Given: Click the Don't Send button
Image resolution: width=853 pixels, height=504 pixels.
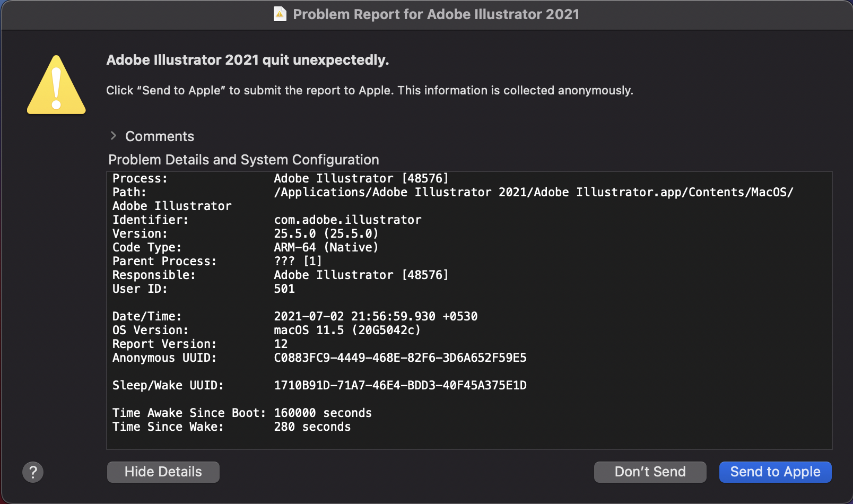Looking at the screenshot, I should pos(649,472).
